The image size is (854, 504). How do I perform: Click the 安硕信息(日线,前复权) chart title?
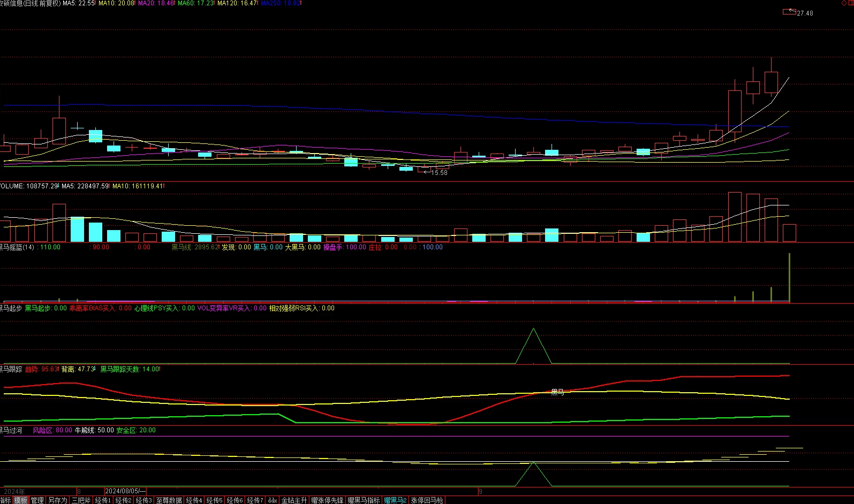click(x=31, y=3)
